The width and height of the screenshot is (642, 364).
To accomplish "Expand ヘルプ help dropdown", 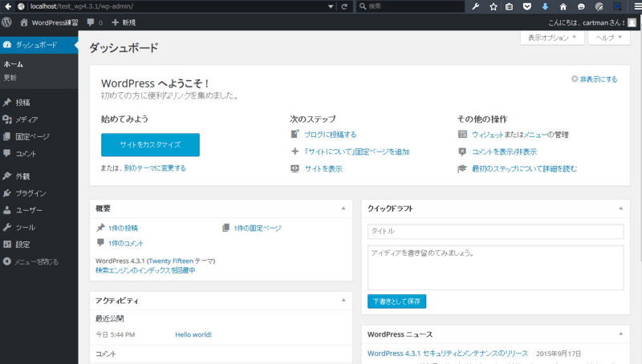I will (609, 38).
